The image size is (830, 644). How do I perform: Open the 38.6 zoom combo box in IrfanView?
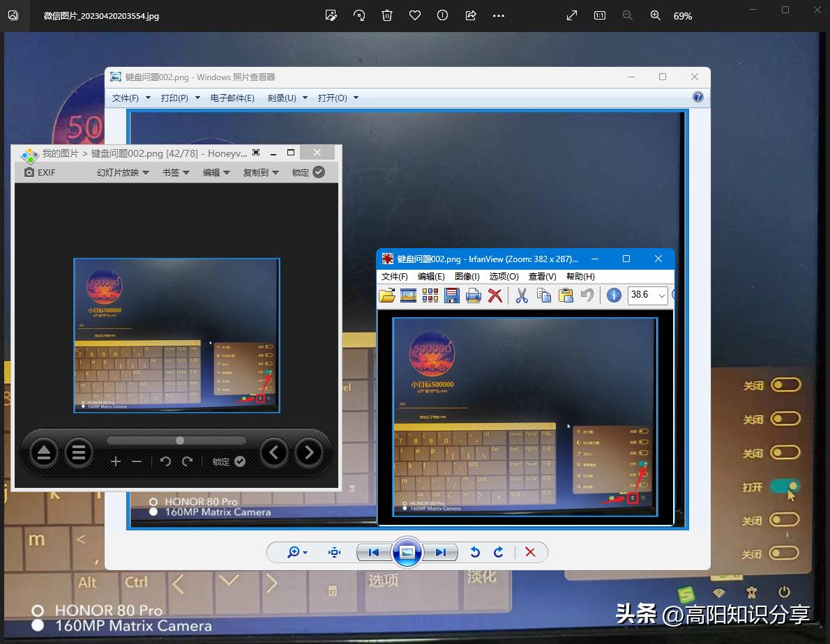point(647,295)
